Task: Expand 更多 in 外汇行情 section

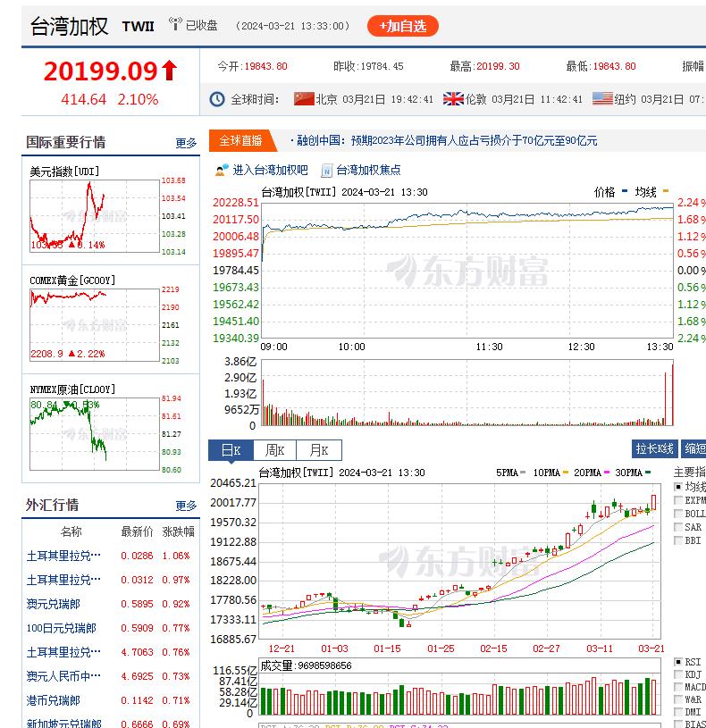Action: point(186,506)
